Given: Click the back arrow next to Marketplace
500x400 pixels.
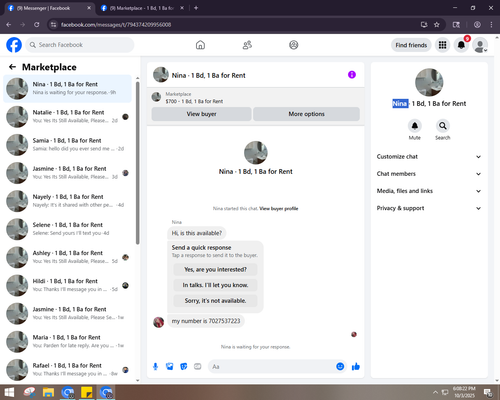Looking at the screenshot, I should coord(13,67).
